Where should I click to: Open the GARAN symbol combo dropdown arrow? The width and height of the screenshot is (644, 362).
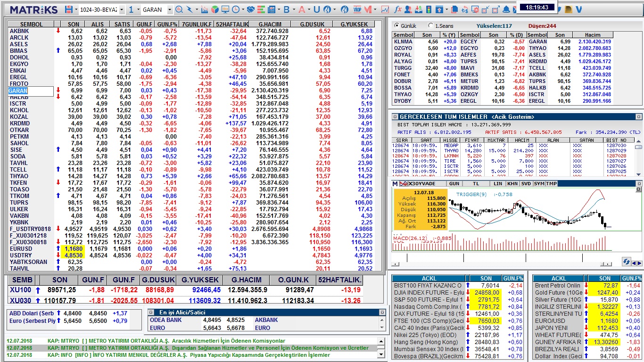tap(169, 9)
